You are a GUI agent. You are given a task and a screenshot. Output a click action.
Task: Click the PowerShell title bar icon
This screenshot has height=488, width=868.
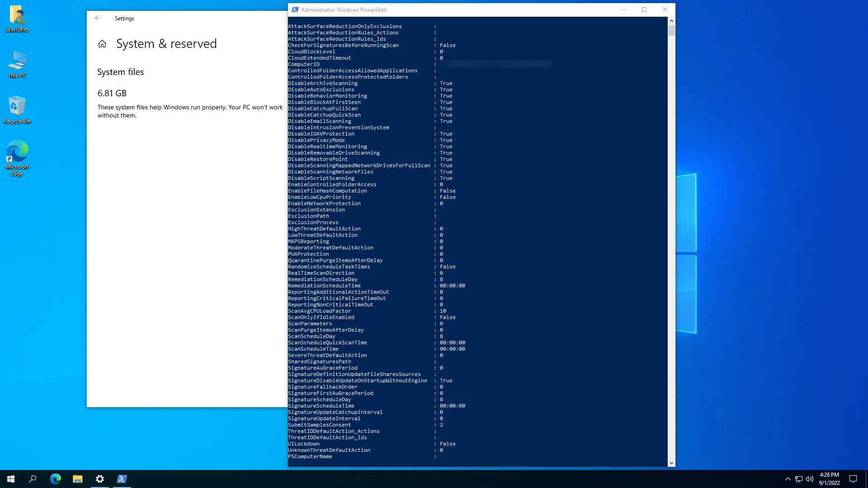click(x=295, y=9)
